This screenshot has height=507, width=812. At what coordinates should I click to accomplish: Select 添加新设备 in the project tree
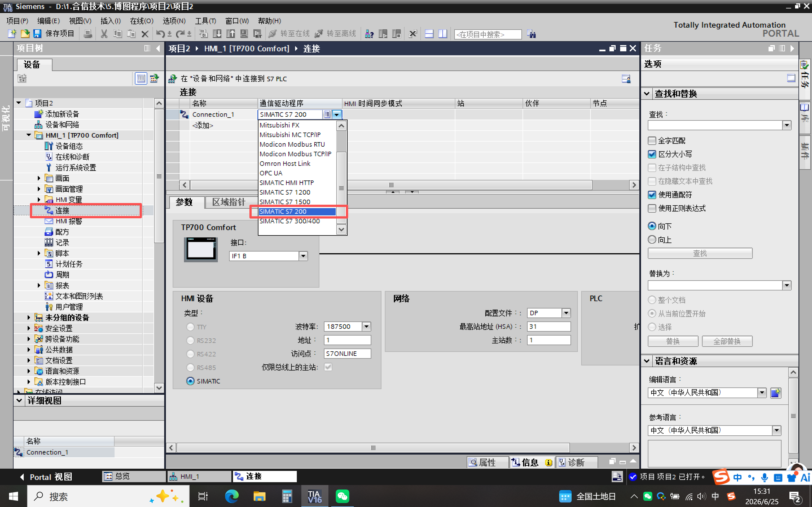62,114
